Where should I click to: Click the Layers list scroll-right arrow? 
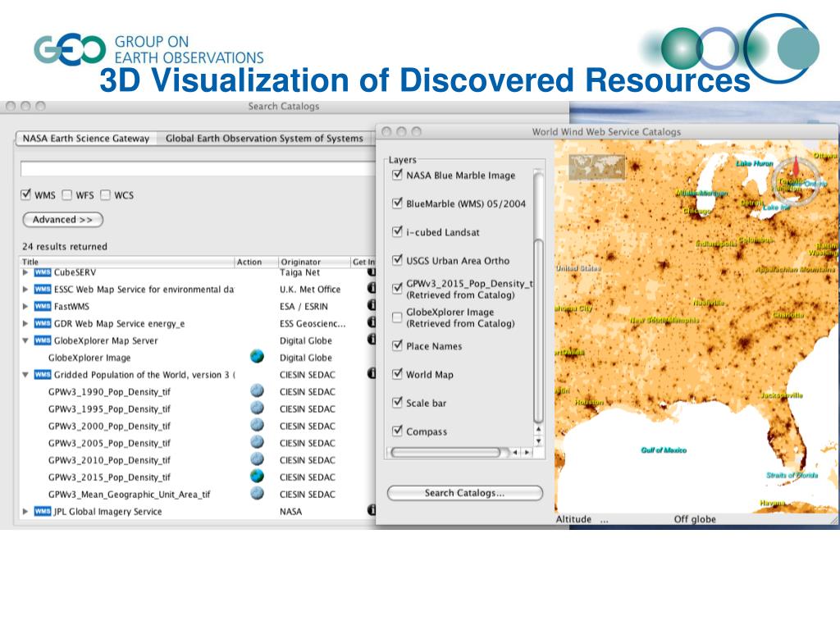(x=527, y=453)
